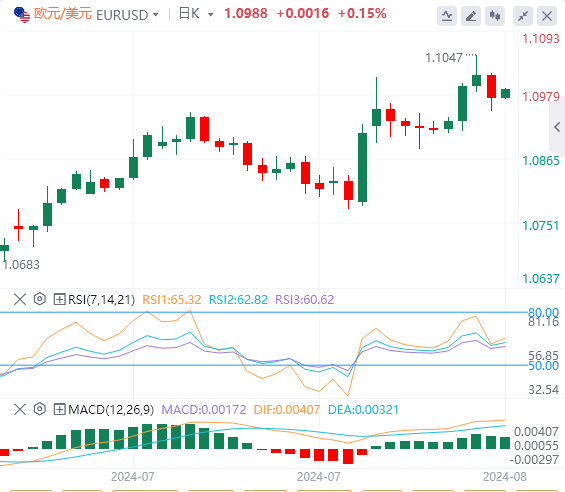Image resolution: width=565 pixels, height=492 pixels.
Task: Switch chart type via candlestick icon
Action: click(495, 16)
